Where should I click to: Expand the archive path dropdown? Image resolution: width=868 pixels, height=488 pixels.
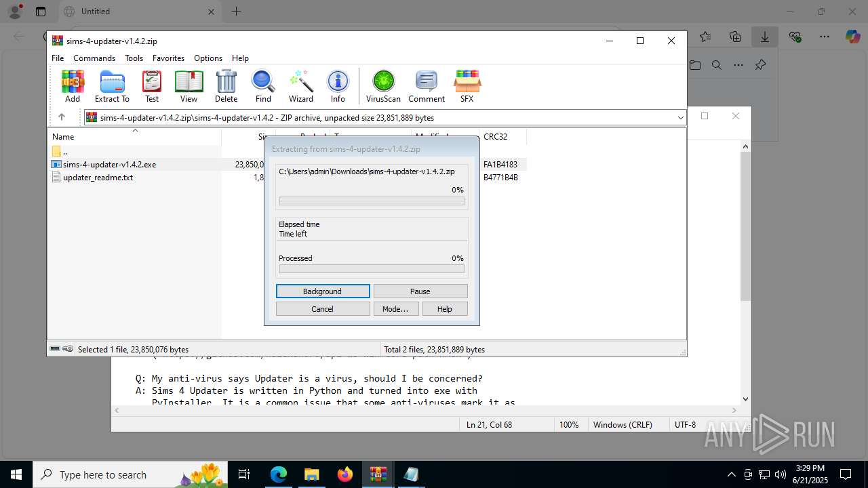coord(680,117)
